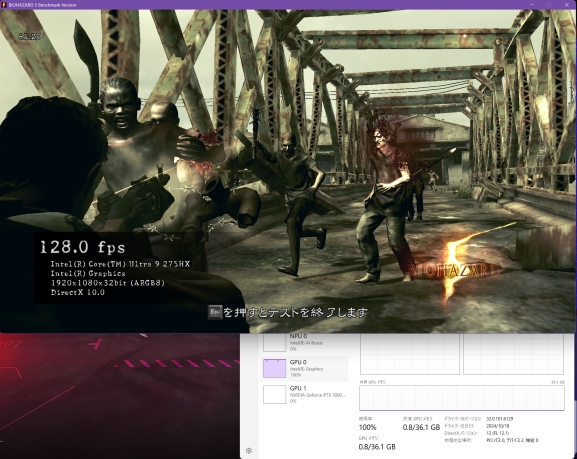Click the shared GPU memory 0.8/36.1 GB value
Viewport: 577px width, 459px height.
[x=421, y=427]
